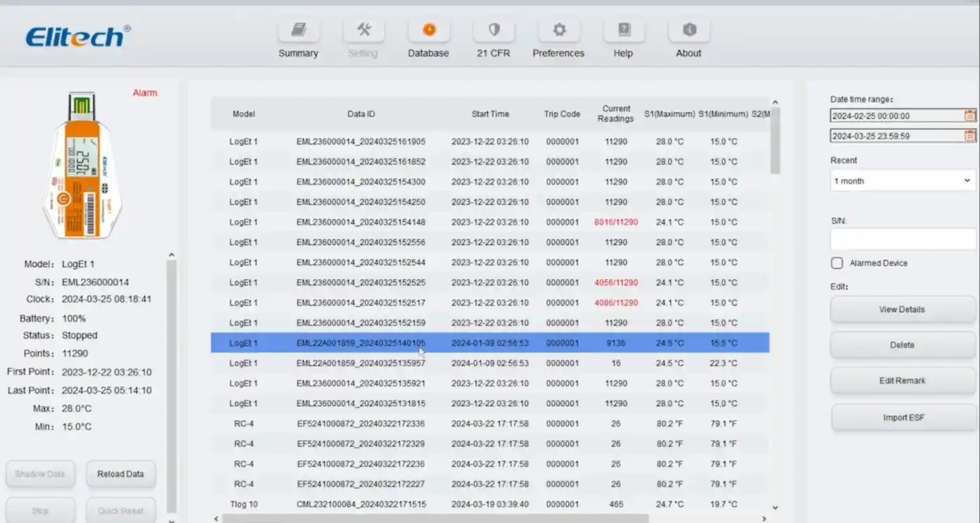Click the table's vertical scrollbar down arrow
This screenshot has height=523, width=980.
[x=775, y=508]
